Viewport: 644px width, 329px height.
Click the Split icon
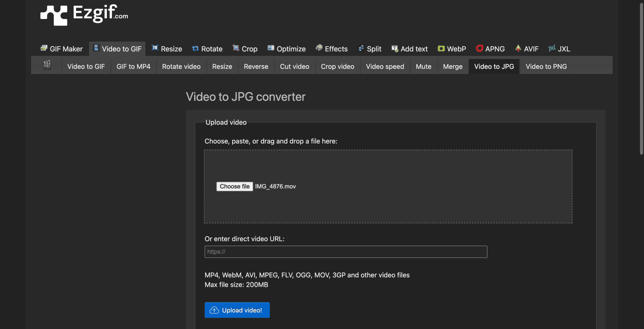361,48
